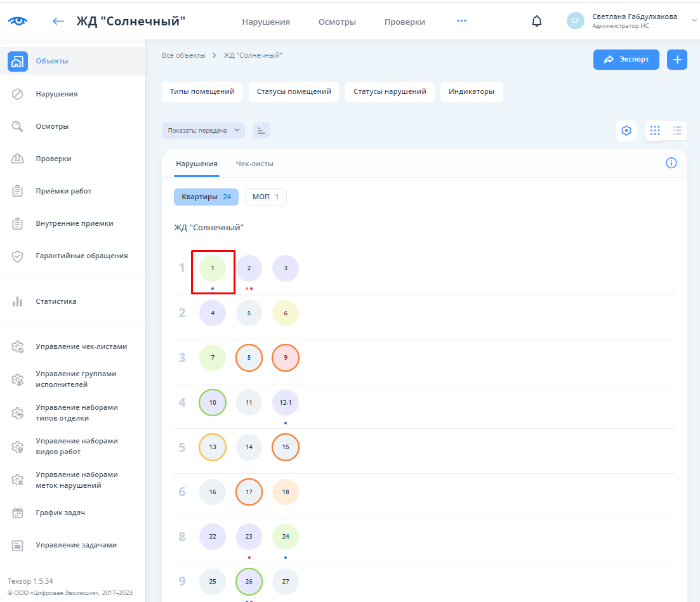700x602 pixels.
Task: Expand the user profile menu chevron
Action: (x=693, y=21)
